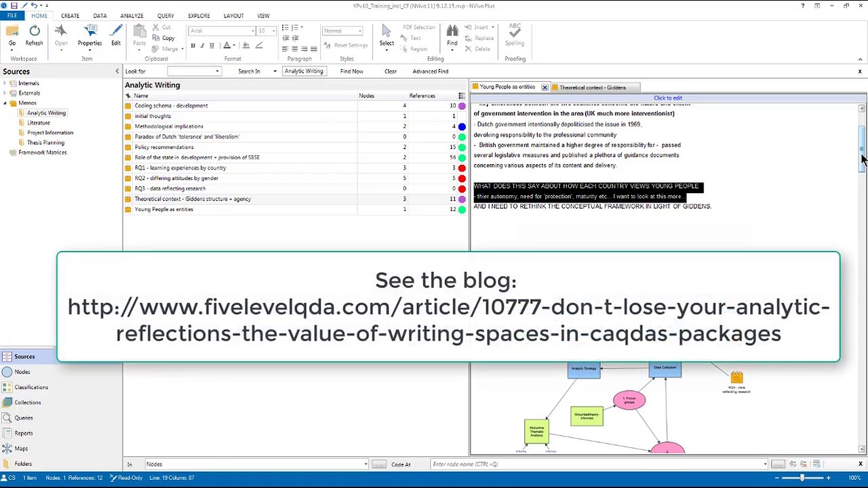Select the Literature memo folder
Viewport: 868px width, 488px height.
(x=39, y=123)
